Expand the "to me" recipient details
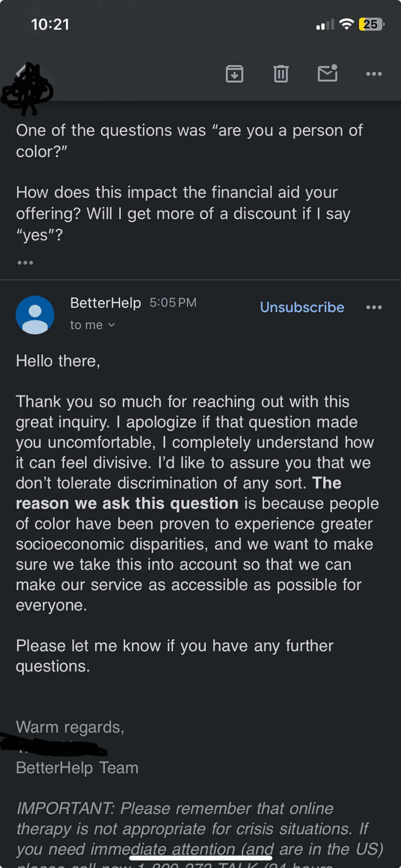 point(92,325)
